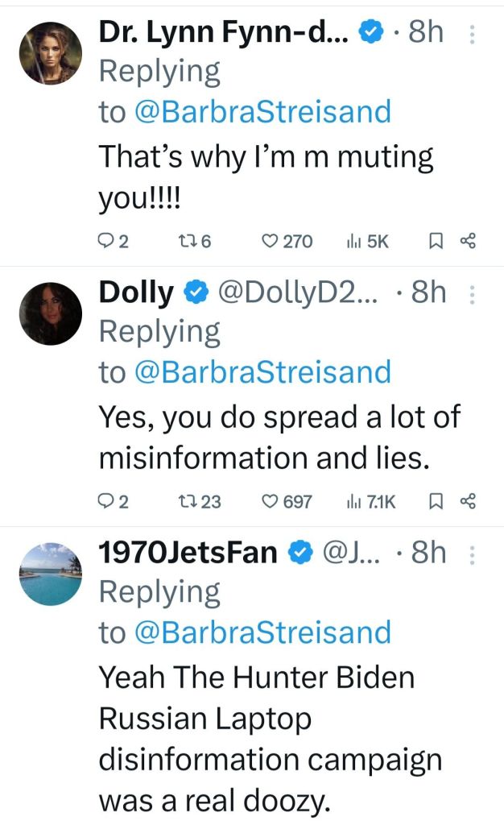
Task: Bookmark Dolly's misinformation tweet
Action: coord(434,502)
